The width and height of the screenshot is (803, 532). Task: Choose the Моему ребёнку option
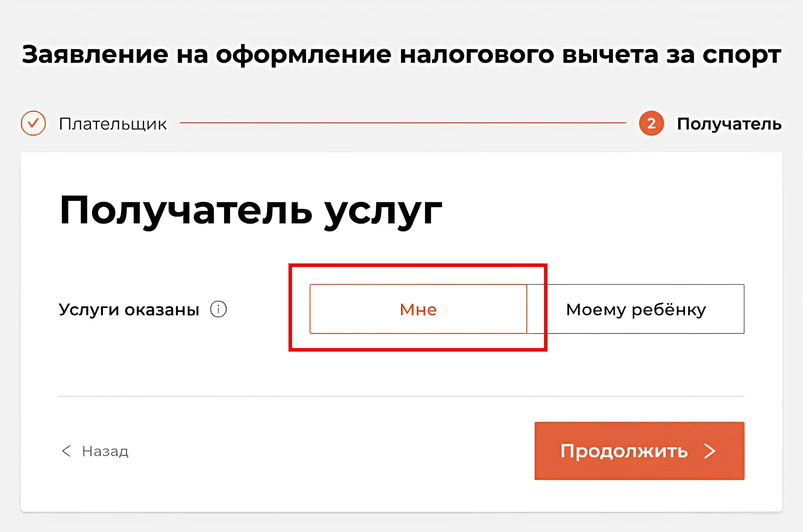(636, 309)
